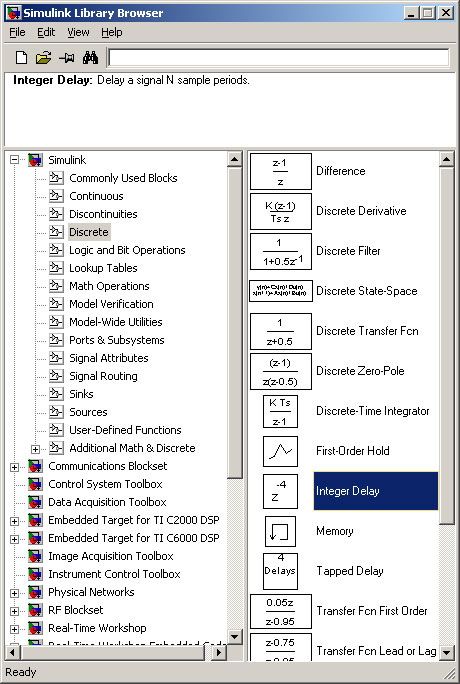Select the Discrete Filter block icon
The image size is (460, 684).
click(281, 252)
